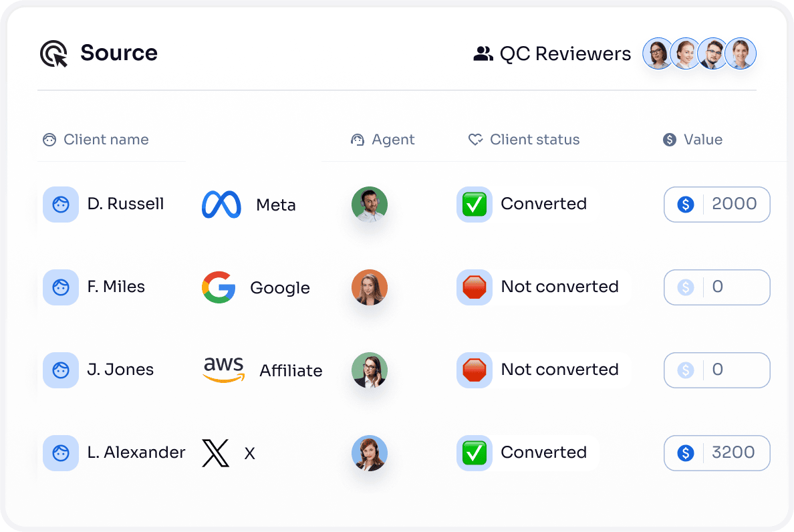Click the QC Reviewers people icon
Image resolution: width=794 pixels, height=532 pixels.
483,54
